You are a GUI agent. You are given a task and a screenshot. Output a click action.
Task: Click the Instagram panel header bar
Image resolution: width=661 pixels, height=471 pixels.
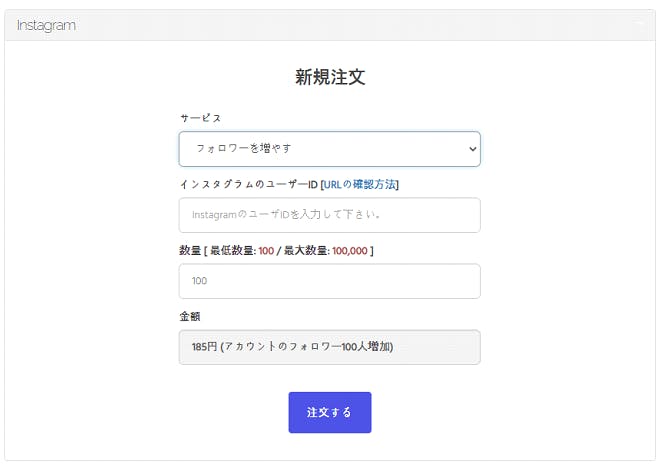tap(329, 25)
